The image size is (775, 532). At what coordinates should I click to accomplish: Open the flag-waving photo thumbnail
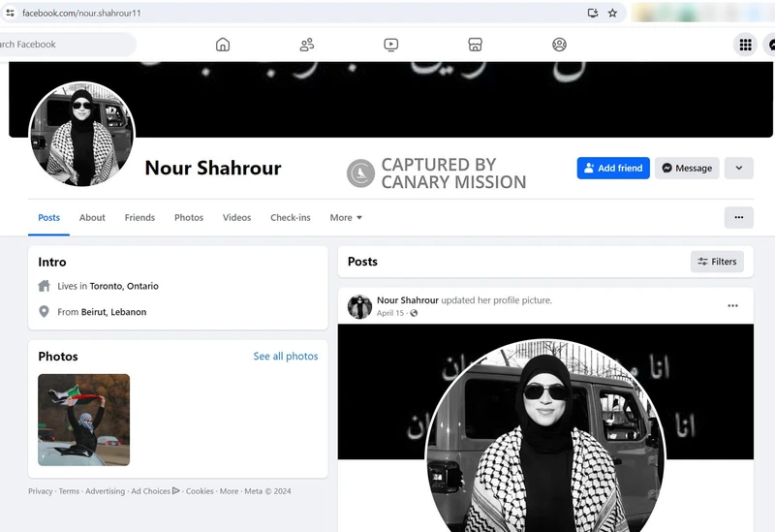pyautogui.click(x=83, y=420)
